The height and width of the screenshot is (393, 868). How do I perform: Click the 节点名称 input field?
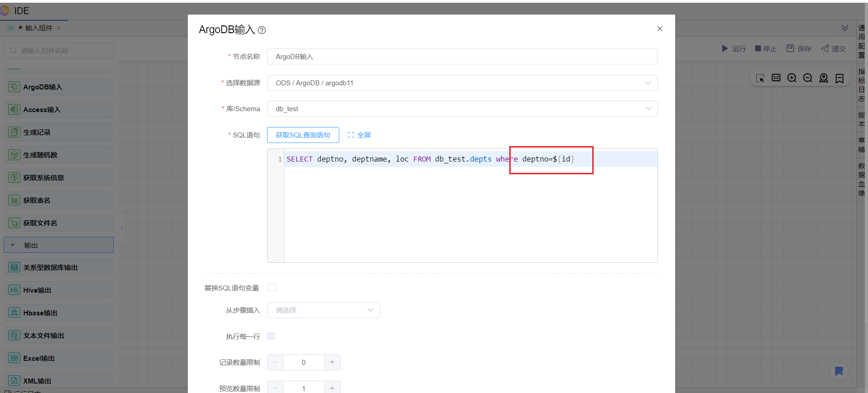pyautogui.click(x=462, y=57)
